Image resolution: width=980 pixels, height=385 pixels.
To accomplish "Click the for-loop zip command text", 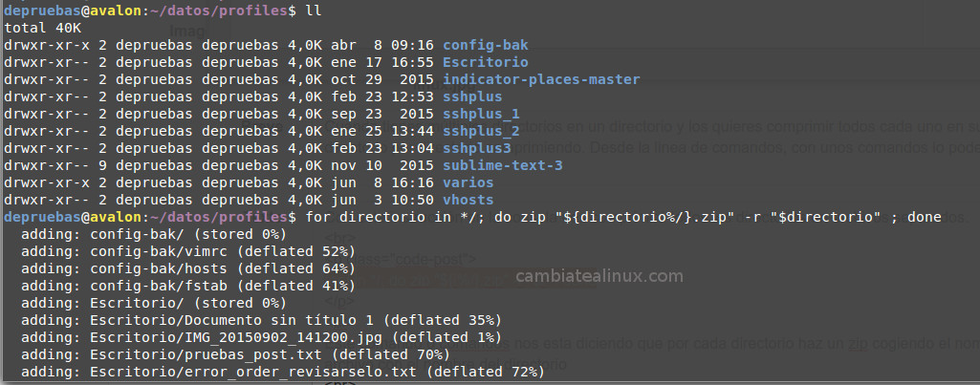I will (623, 218).
